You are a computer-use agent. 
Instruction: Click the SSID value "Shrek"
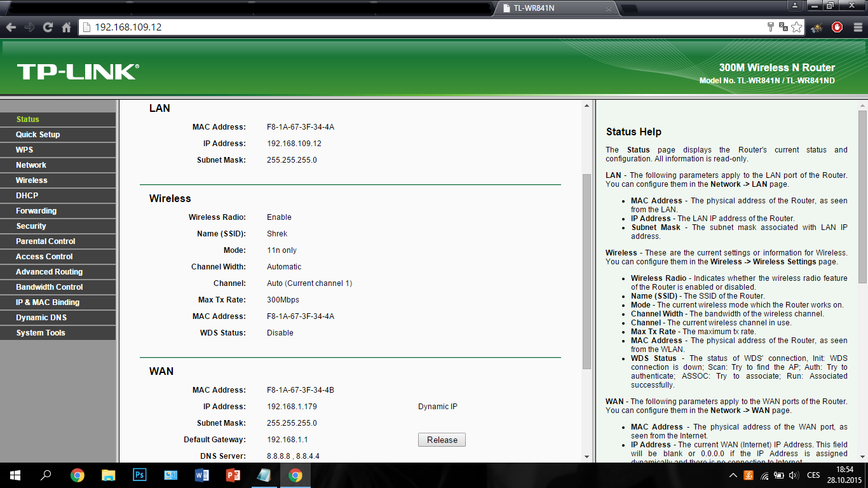coord(277,234)
